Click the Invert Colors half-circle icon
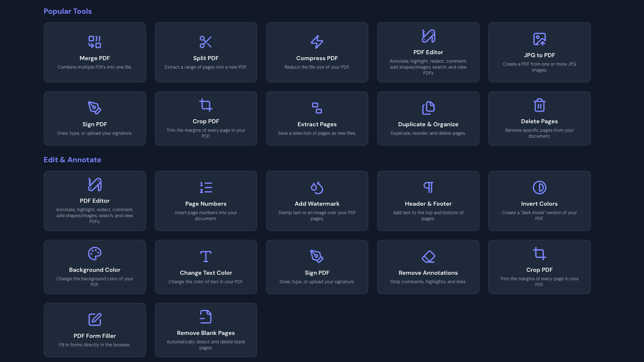Viewport: 644px width, 362px height. click(x=539, y=187)
